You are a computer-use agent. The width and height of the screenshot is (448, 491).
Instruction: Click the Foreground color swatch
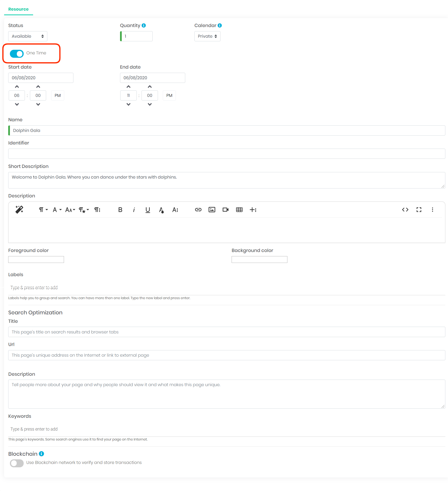(36, 259)
